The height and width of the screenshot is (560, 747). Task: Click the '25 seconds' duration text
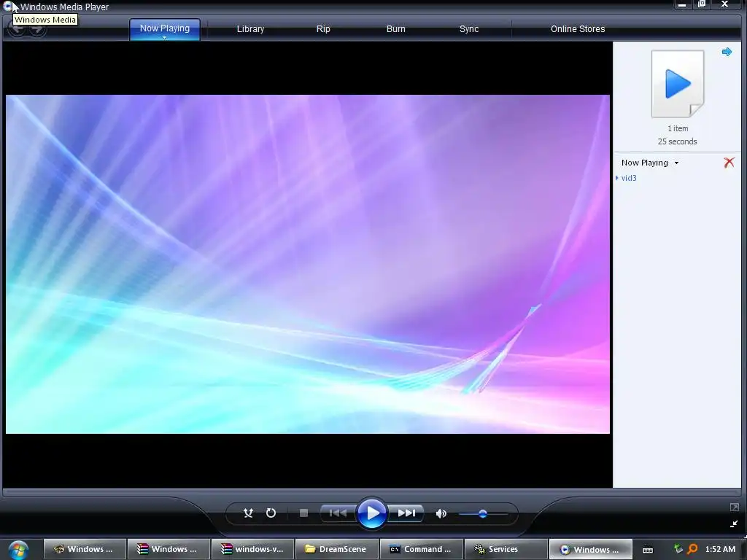[x=678, y=141]
